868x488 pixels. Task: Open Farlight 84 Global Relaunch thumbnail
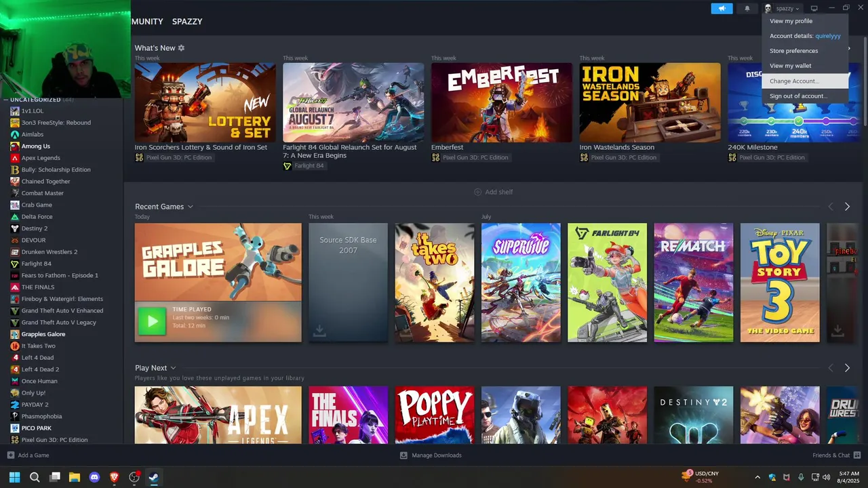tap(353, 102)
